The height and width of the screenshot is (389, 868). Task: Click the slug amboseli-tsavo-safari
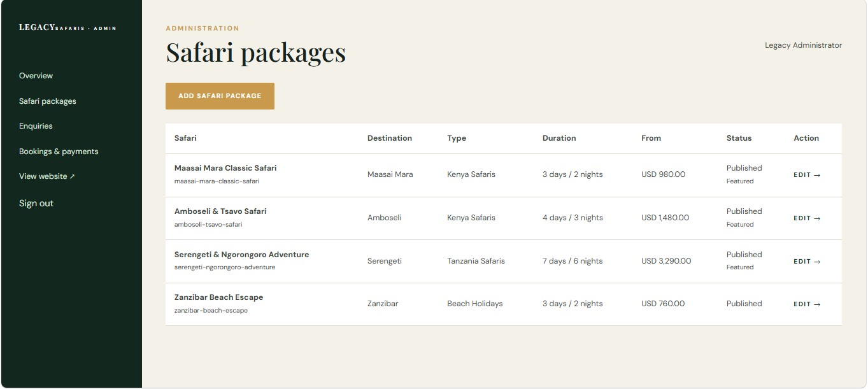[208, 225]
